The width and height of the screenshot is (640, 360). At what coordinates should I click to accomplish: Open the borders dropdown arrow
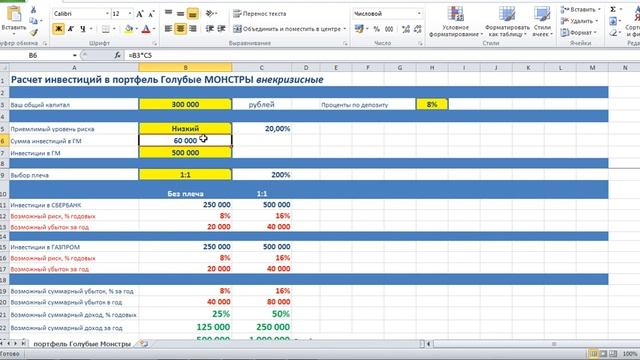pyautogui.click(x=114, y=29)
